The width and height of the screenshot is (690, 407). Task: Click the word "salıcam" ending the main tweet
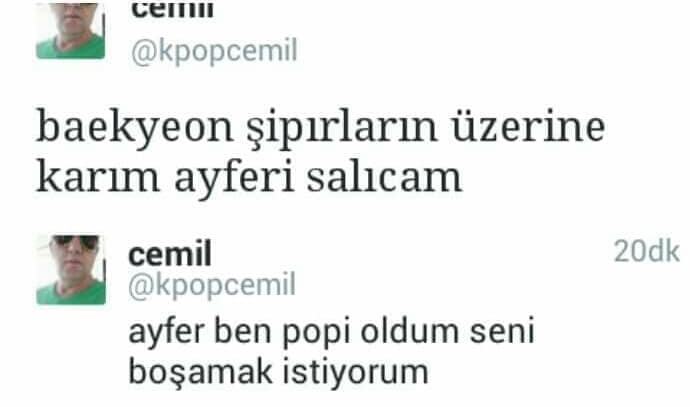(x=385, y=178)
